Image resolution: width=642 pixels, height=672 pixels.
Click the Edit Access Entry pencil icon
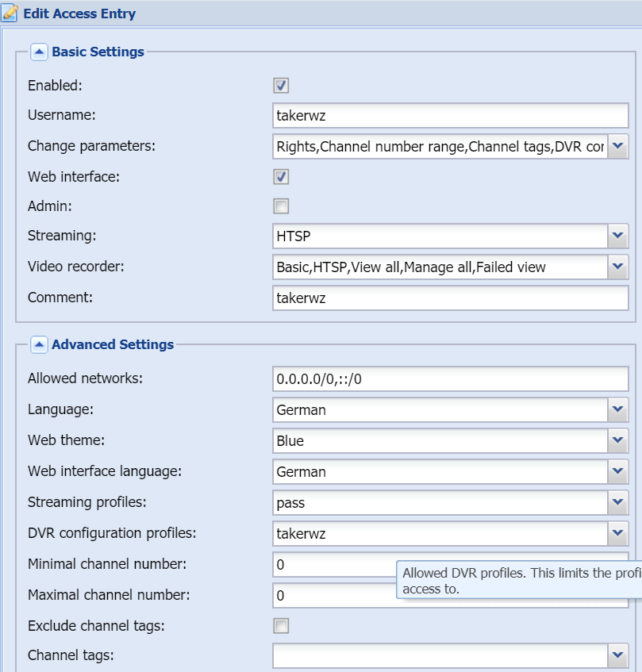click(x=10, y=13)
